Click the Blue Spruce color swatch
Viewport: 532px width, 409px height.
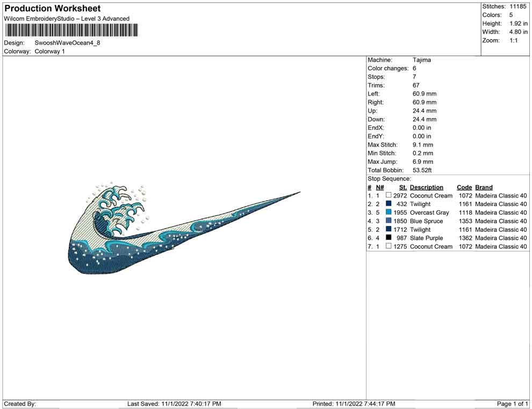tap(389, 221)
